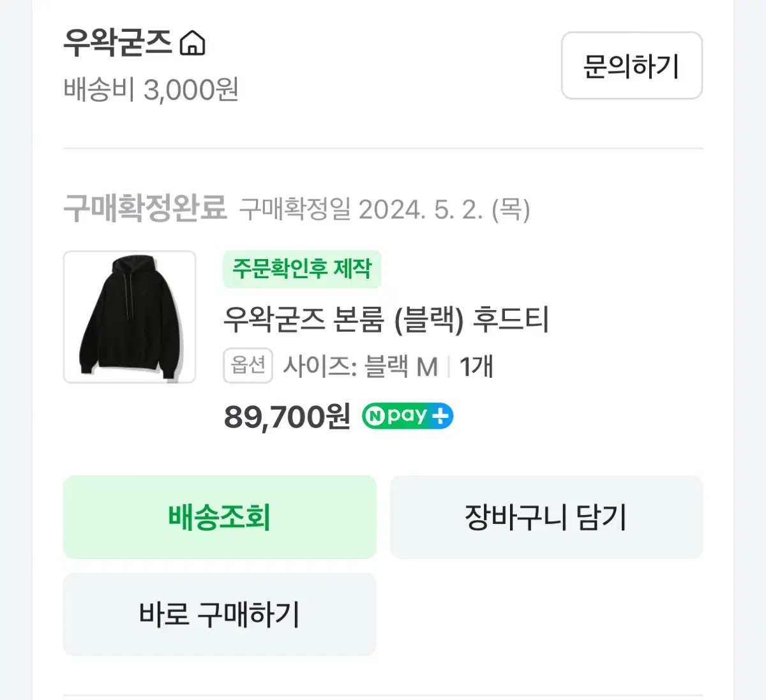Open the 우왁굳즈 store name link
This screenshot has height=700, width=766.
116,43
